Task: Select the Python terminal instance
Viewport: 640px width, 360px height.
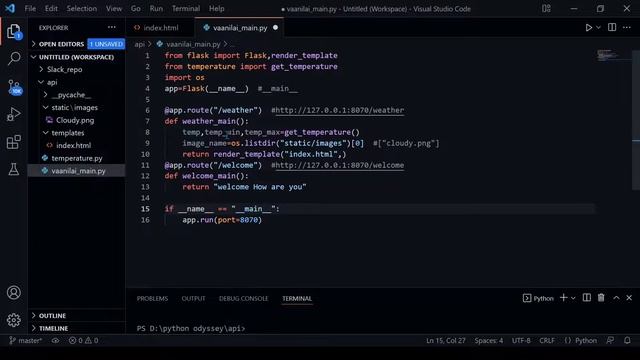Action: point(538,298)
